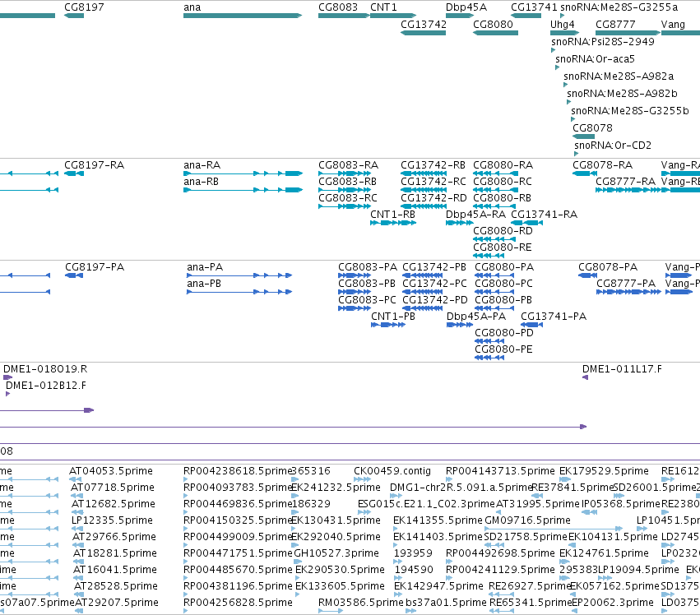This screenshot has width=700, height=615.
Task: Click the Uhg4 gene label
Action: [562, 24]
